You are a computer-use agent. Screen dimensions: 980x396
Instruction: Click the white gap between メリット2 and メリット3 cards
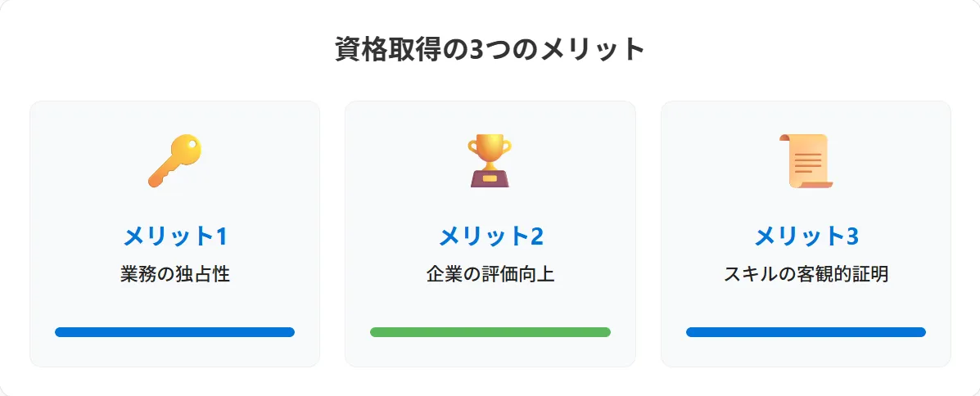pos(648,234)
